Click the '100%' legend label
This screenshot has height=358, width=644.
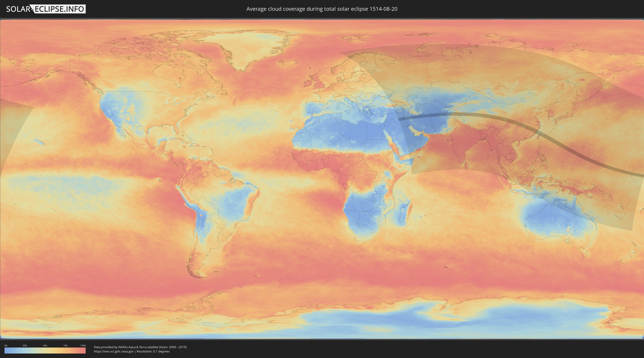pyautogui.click(x=83, y=345)
